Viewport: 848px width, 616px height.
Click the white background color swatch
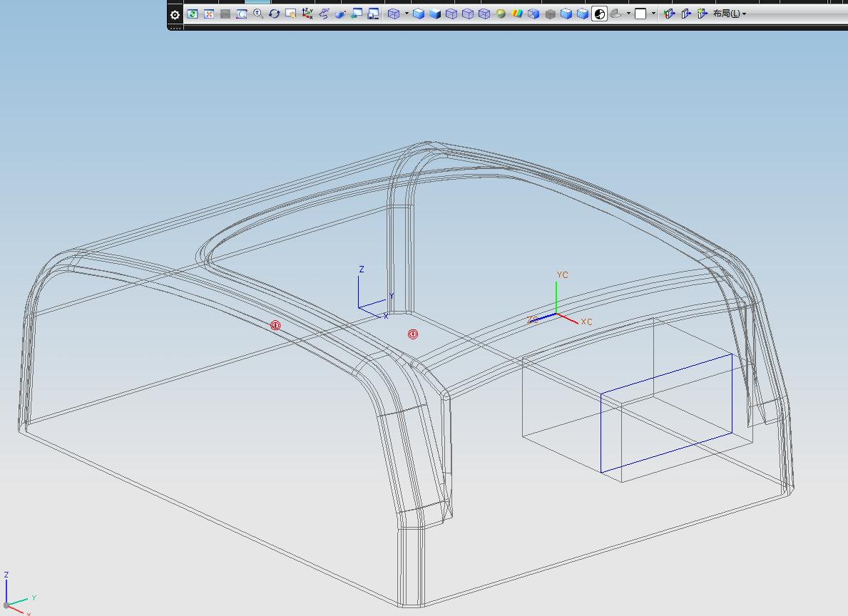point(641,14)
